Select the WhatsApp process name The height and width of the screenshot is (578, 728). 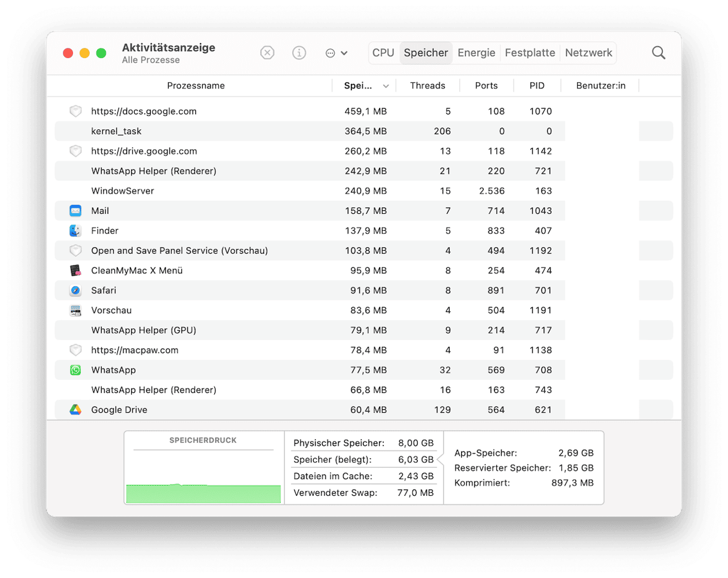[x=113, y=370]
